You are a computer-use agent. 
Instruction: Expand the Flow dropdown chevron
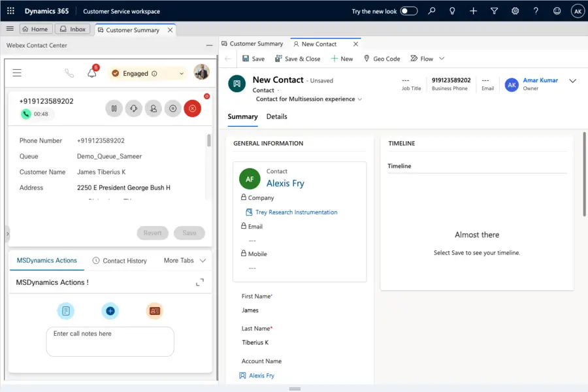tap(442, 59)
